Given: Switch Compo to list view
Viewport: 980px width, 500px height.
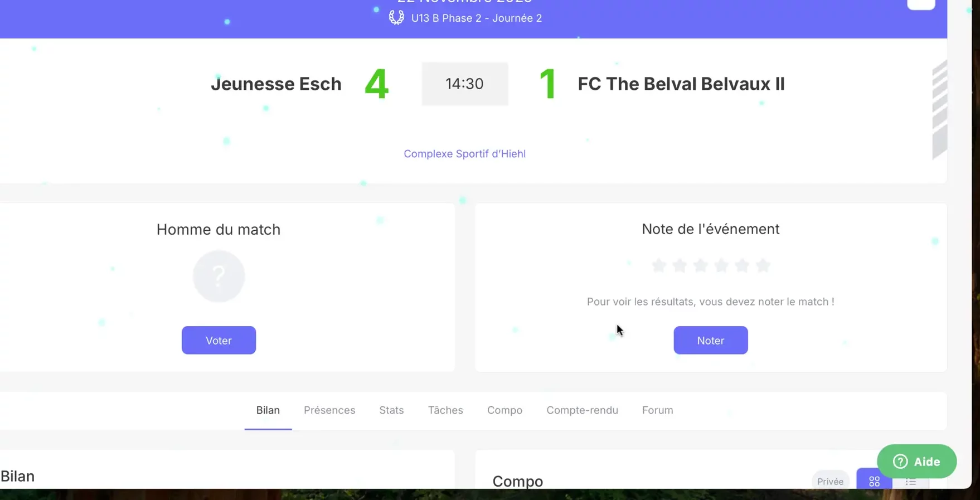Looking at the screenshot, I should (x=910, y=481).
